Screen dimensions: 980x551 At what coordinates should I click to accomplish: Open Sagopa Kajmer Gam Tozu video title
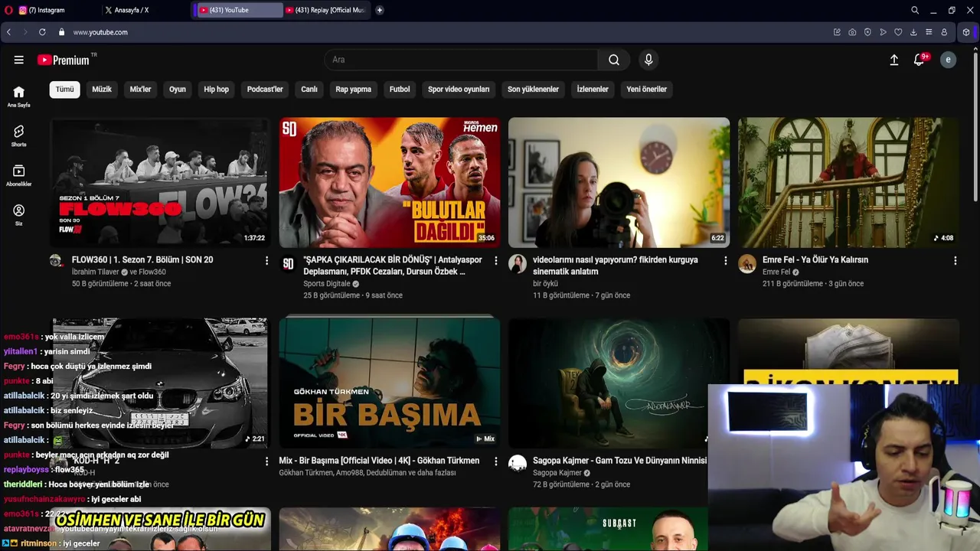[620, 461]
